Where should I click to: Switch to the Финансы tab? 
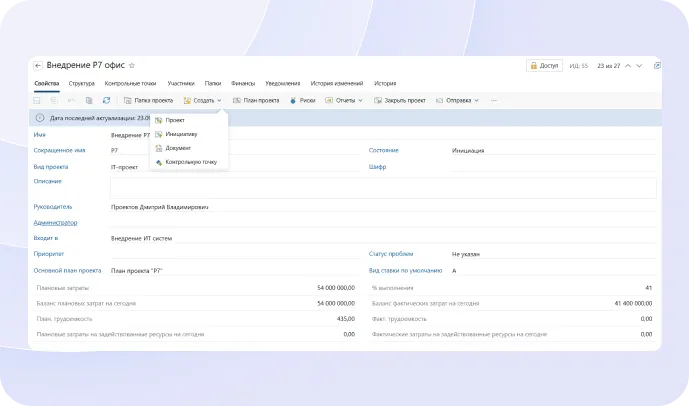pos(243,83)
